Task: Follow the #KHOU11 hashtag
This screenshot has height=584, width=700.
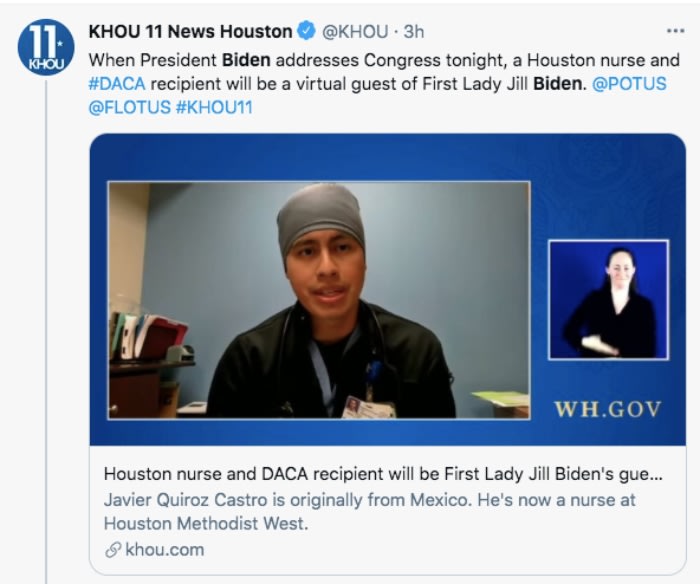Action: tap(214, 107)
